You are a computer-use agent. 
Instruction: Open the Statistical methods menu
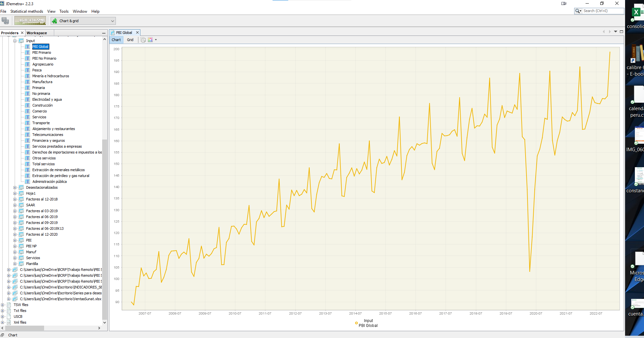tap(26, 11)
